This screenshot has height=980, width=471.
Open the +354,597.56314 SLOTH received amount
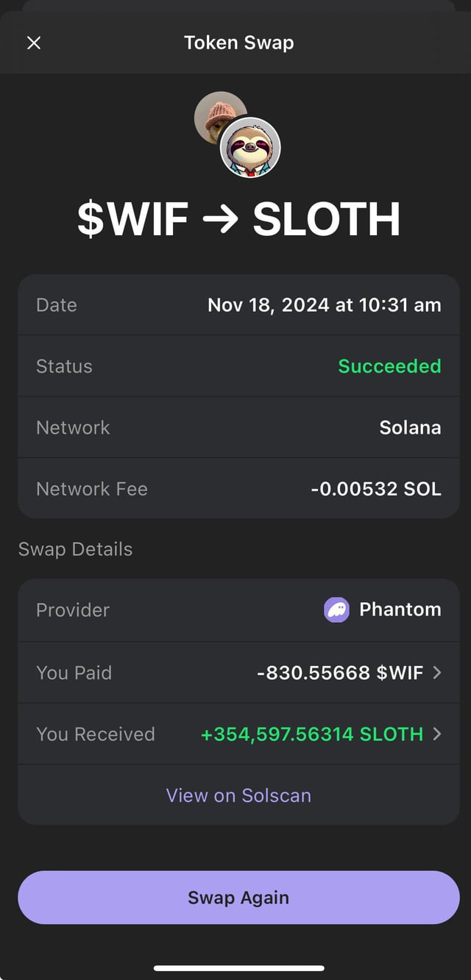(x=311, y=734)
